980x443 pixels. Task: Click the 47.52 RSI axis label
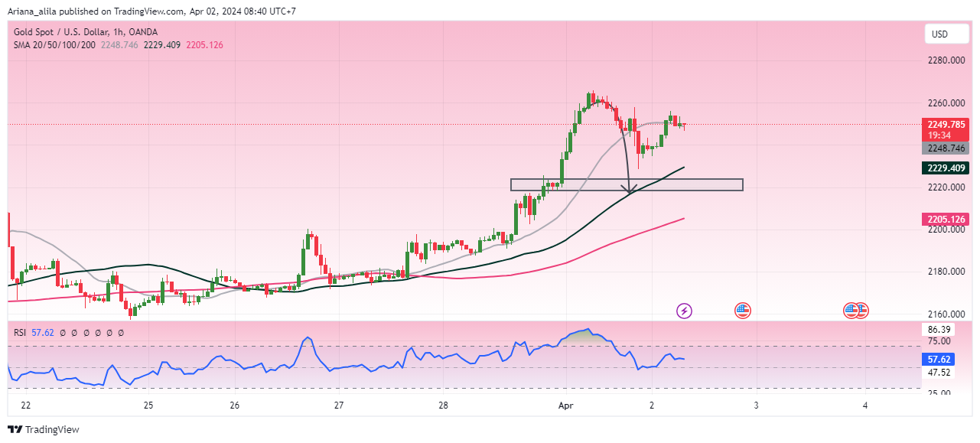click(x=939, y=373)
